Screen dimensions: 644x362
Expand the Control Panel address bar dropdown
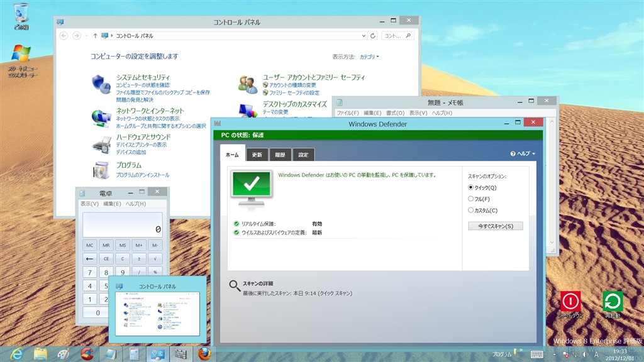coord(364,36)
